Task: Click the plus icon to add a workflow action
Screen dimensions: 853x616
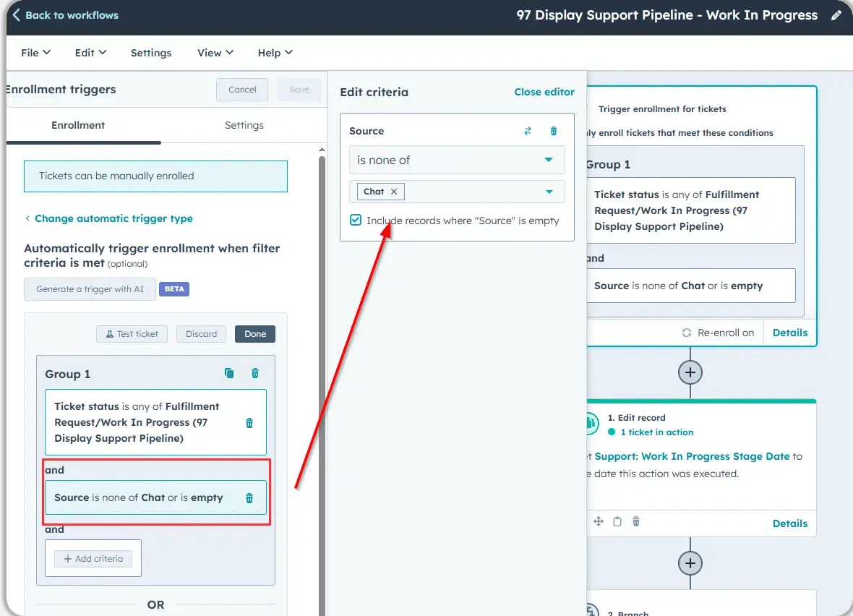Action: coord(690,373)
